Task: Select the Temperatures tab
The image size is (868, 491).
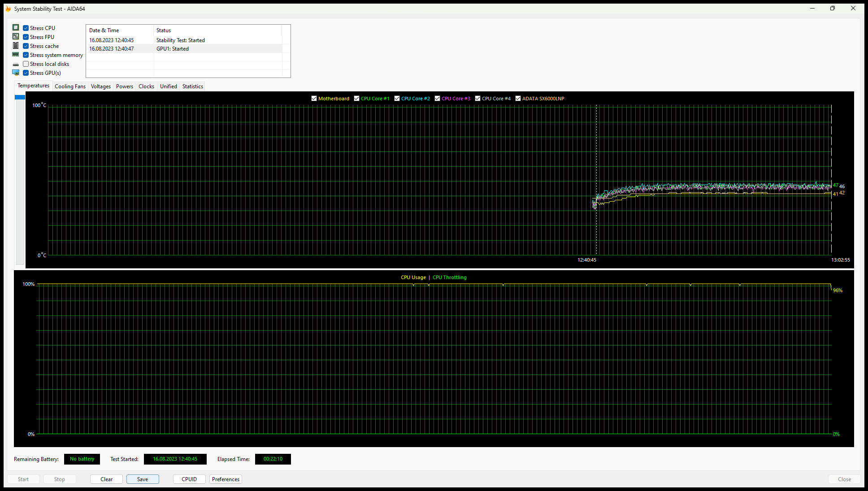Action: point(33,86)
